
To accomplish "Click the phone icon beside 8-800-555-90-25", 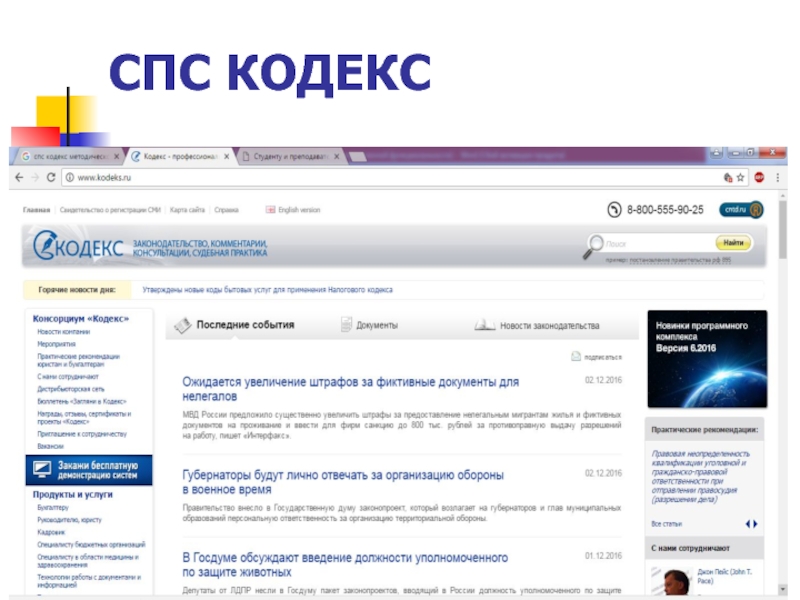I will [614, 210].
